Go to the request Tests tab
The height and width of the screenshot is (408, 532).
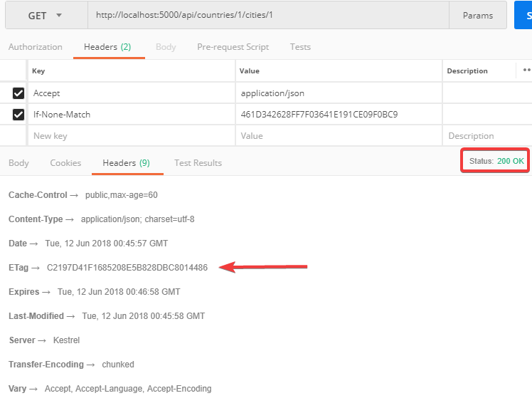[300, 47]
